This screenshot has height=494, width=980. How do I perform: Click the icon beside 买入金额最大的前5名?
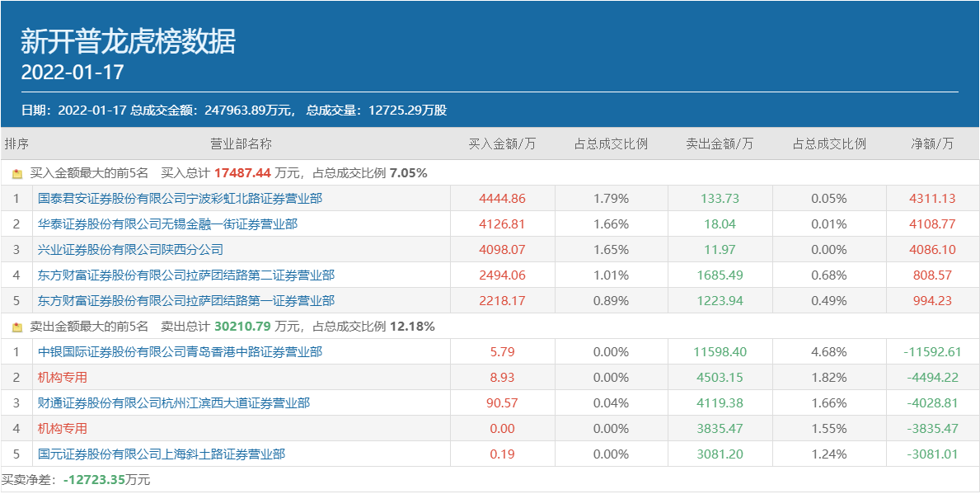(x=17, y=174)
